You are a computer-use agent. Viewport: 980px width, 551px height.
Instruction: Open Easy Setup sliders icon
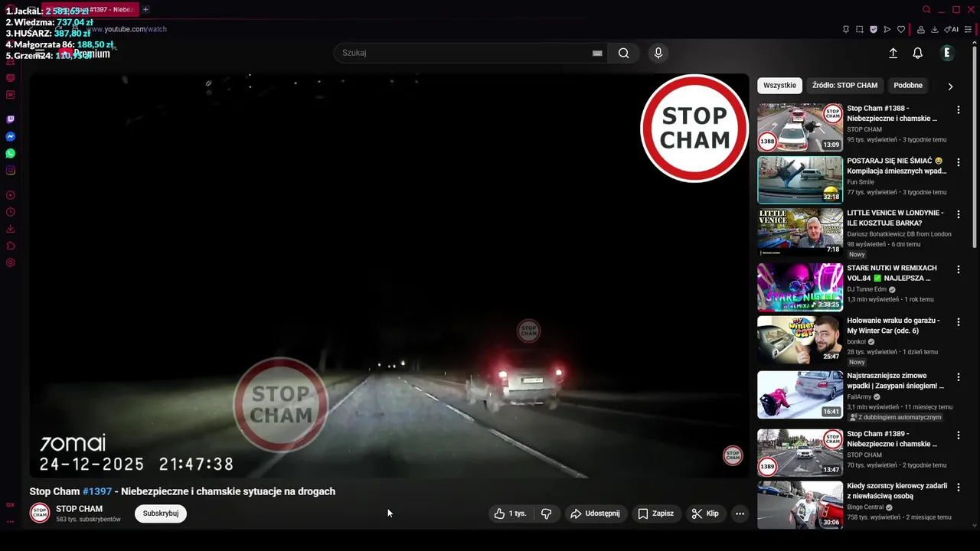(969, 29)
